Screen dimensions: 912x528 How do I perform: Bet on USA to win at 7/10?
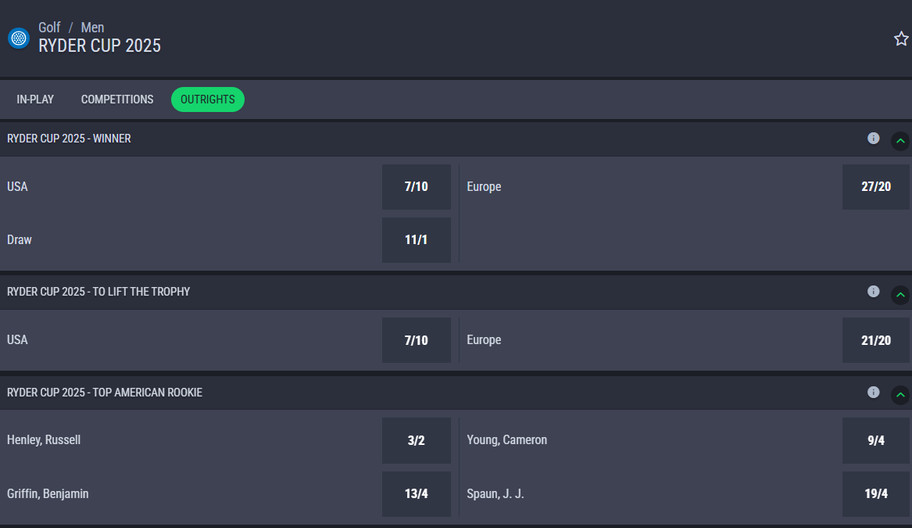pyautogui.click(x=416, y=187)
